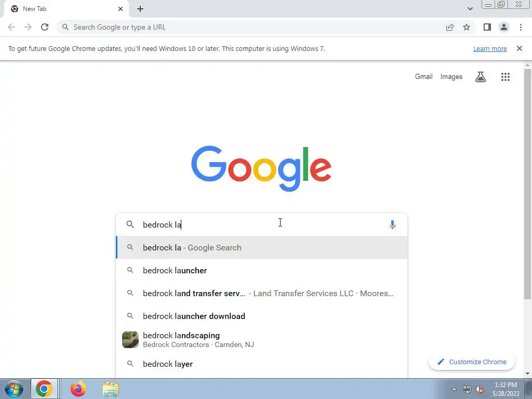
Task: Open Google Images link
Action: click(x=451, y=77)
